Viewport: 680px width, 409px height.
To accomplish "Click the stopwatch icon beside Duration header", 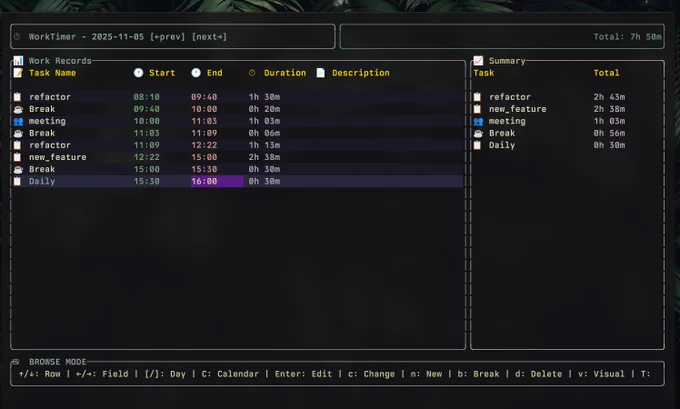I will 252,72.
